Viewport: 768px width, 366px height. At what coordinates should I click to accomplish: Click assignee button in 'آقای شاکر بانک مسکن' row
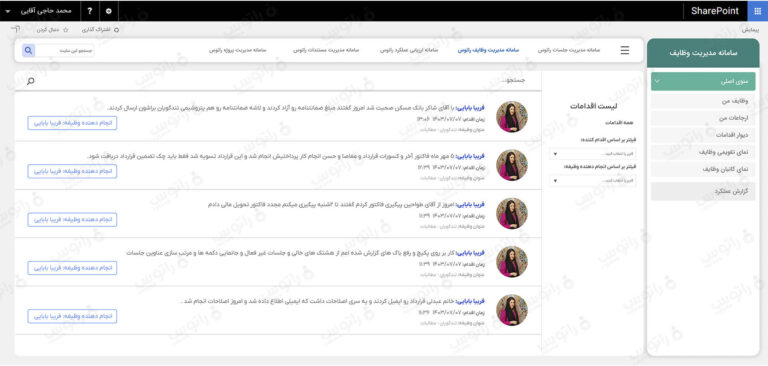tap(72, 123)
